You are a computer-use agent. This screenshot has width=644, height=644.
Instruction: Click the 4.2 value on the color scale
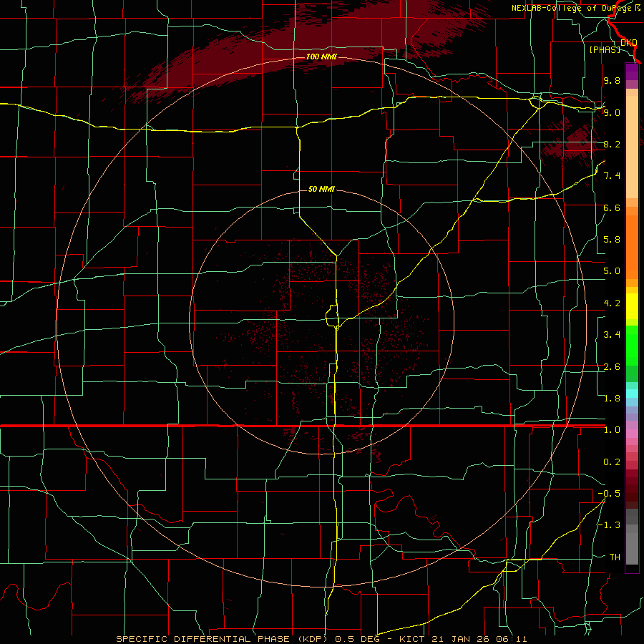[612, 303]
